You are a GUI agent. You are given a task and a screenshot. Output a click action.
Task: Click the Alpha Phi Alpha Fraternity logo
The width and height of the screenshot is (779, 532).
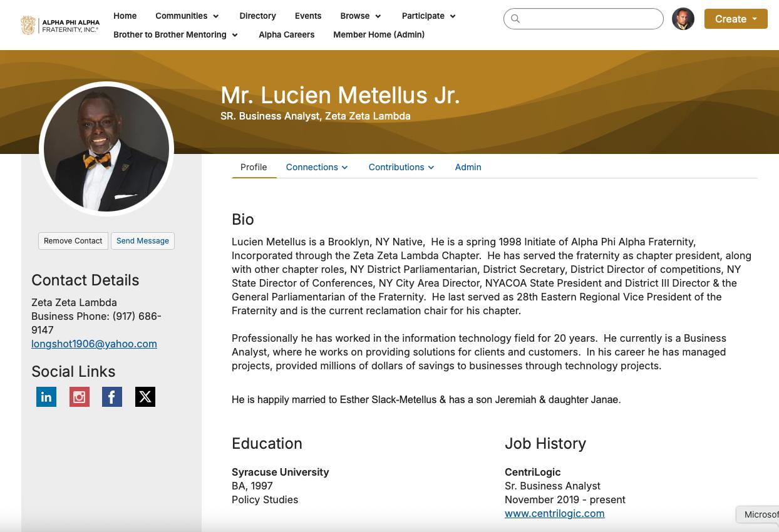click(60, 25)
